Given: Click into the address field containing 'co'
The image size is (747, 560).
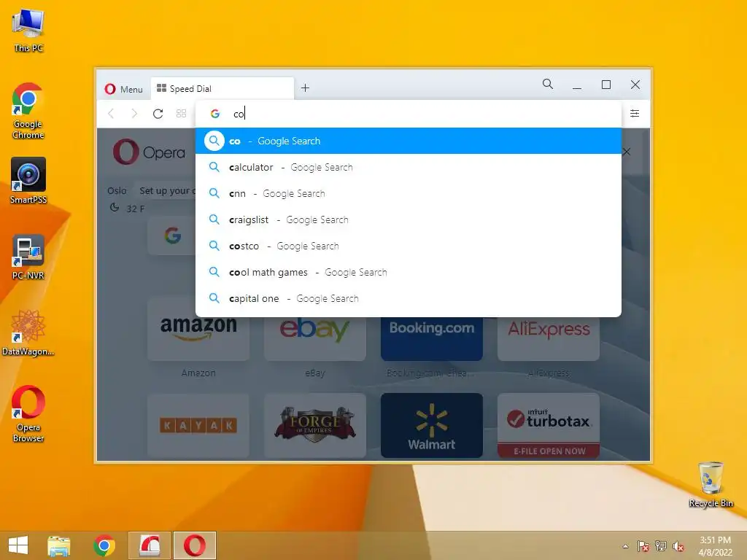Looking at the screenshot, I should [409, 114].
